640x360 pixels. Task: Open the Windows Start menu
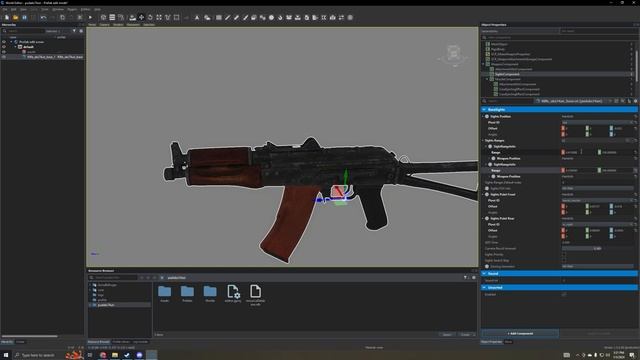(6, 355)
